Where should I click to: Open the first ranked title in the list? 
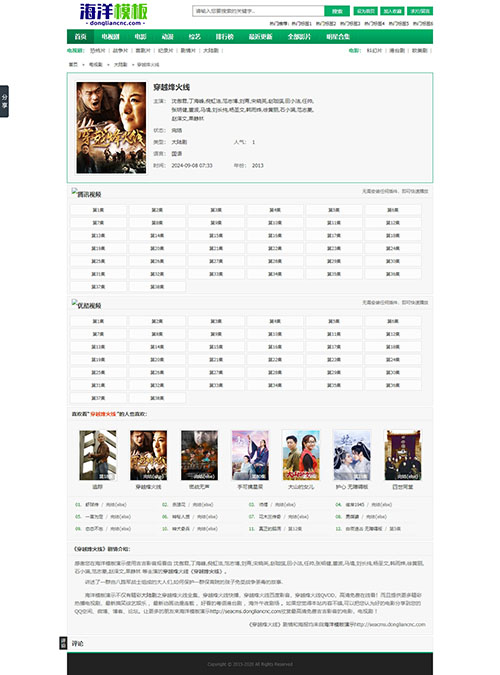click(92, 505)
